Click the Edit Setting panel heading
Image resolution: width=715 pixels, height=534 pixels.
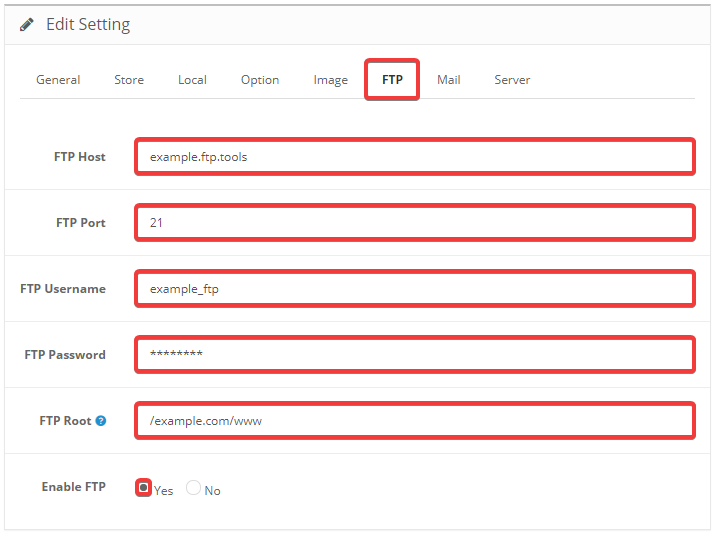coord(88,24)
